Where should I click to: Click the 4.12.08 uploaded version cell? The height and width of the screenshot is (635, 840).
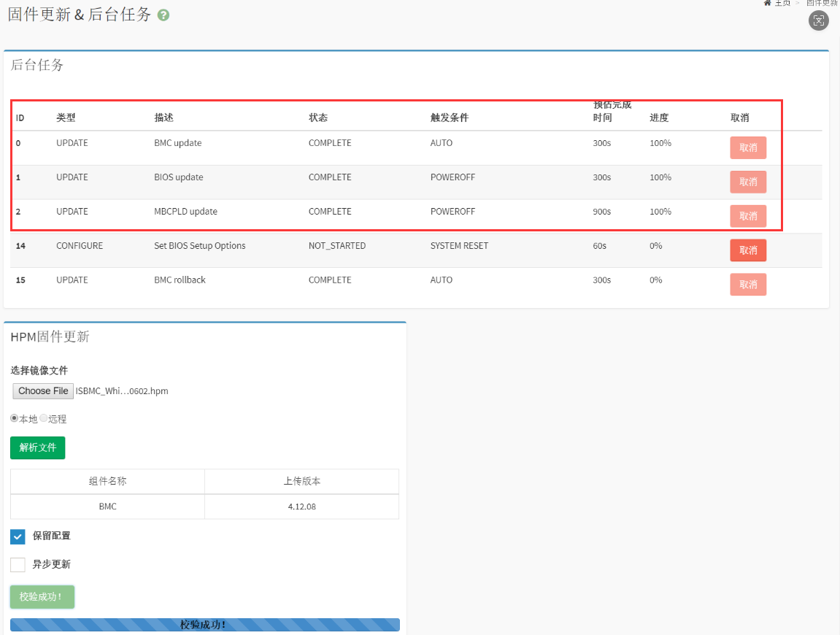pyautogui.click(x=301, y=507)
